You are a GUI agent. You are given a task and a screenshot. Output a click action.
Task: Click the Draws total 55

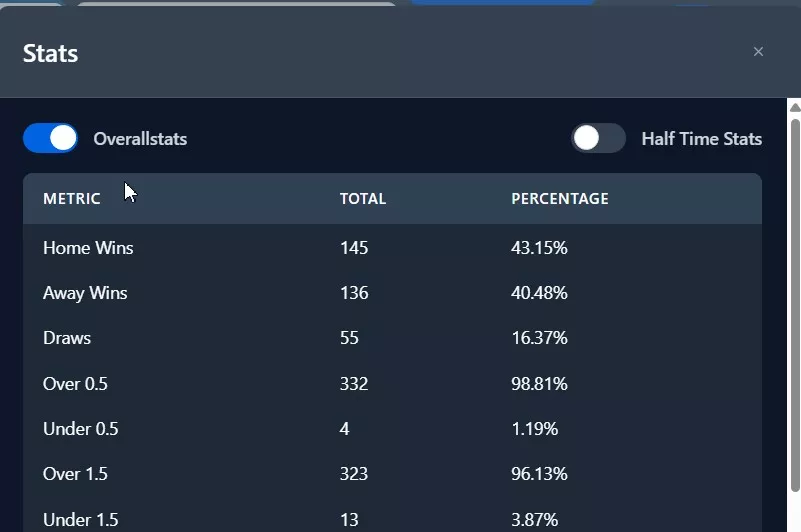(x=349, y=338)
